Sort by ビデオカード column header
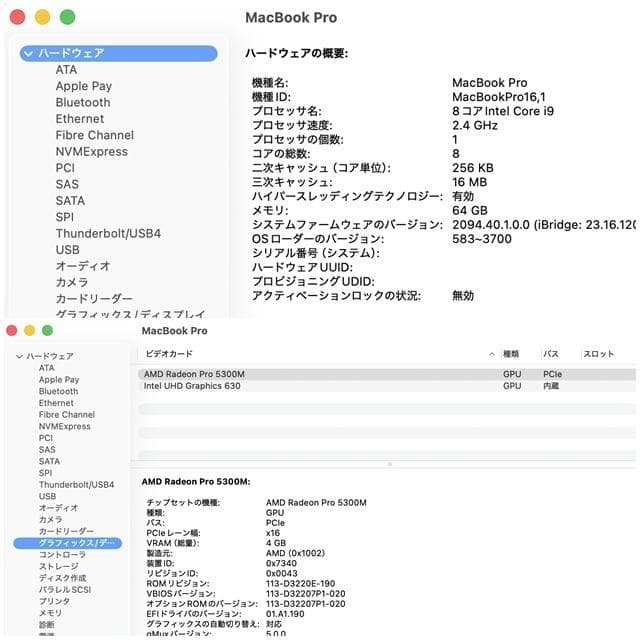 click(x=169, y=354)
